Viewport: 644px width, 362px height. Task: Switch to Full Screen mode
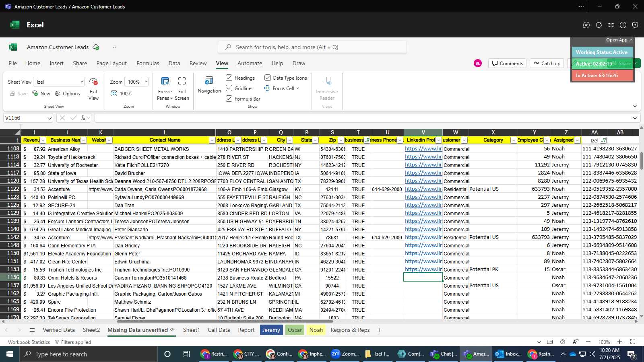[182, 89]
